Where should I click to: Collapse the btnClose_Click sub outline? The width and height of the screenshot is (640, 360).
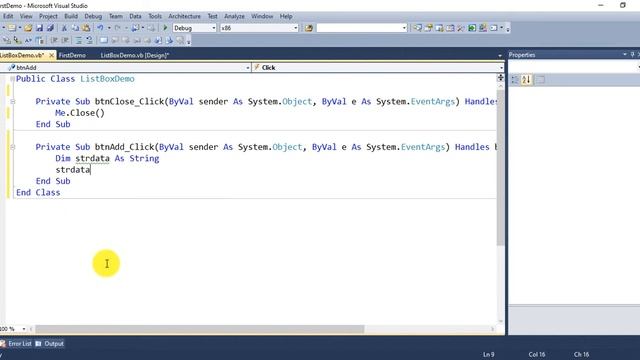(x=13, y=102)
